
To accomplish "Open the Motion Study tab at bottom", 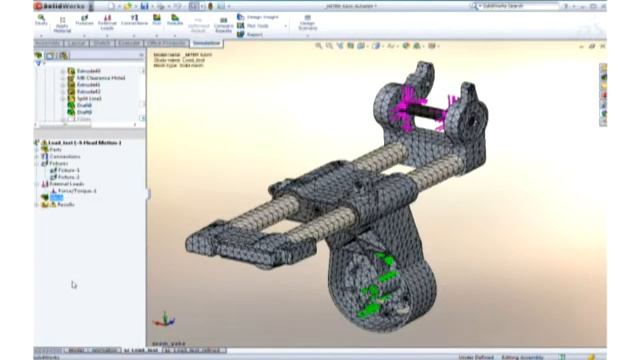I will tap(104, 351).
